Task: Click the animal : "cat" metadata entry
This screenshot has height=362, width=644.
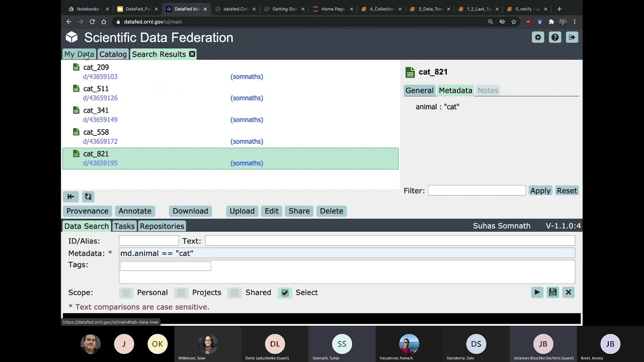Action: pos(437,107)
